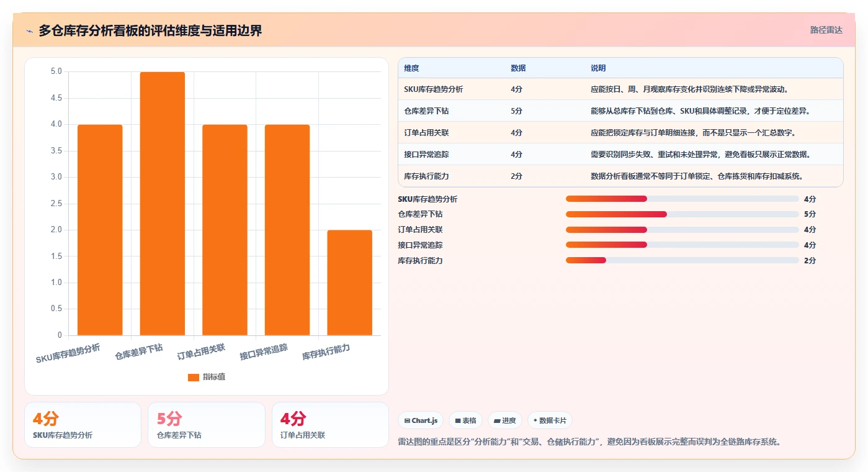
Task: Click the x-axis label 接口异常追踪
Action: (x=264, y=352)
